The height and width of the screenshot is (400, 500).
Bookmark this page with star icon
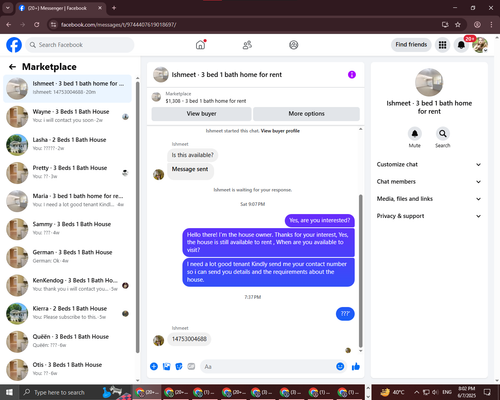coord(458,25)
